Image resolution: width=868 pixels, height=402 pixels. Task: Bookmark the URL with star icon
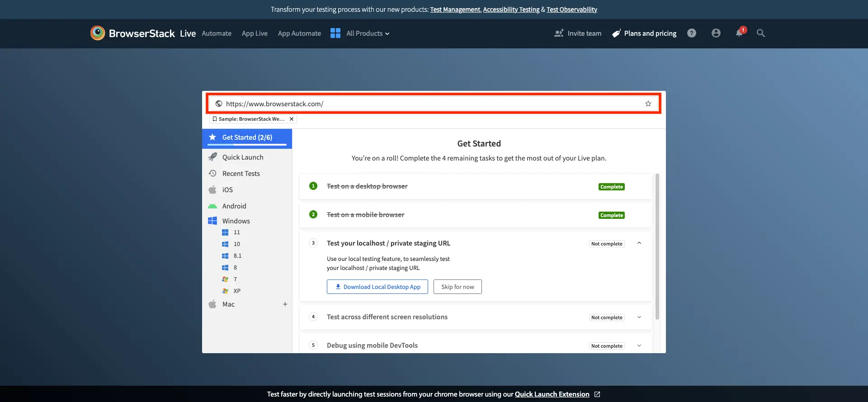(x=648, y=104)
